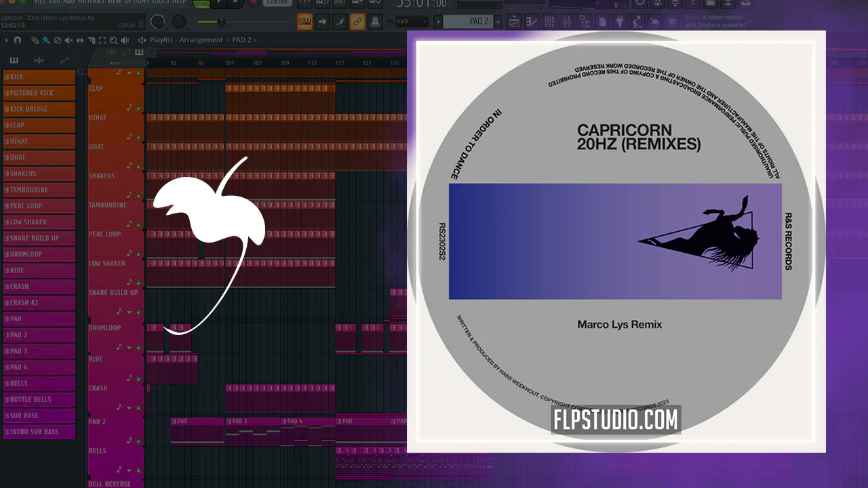Image resolution: width=868 pixels, height=488 pixels.
Task: Show the patterns tab in picker panel
Action: click(x=14, y=60)
